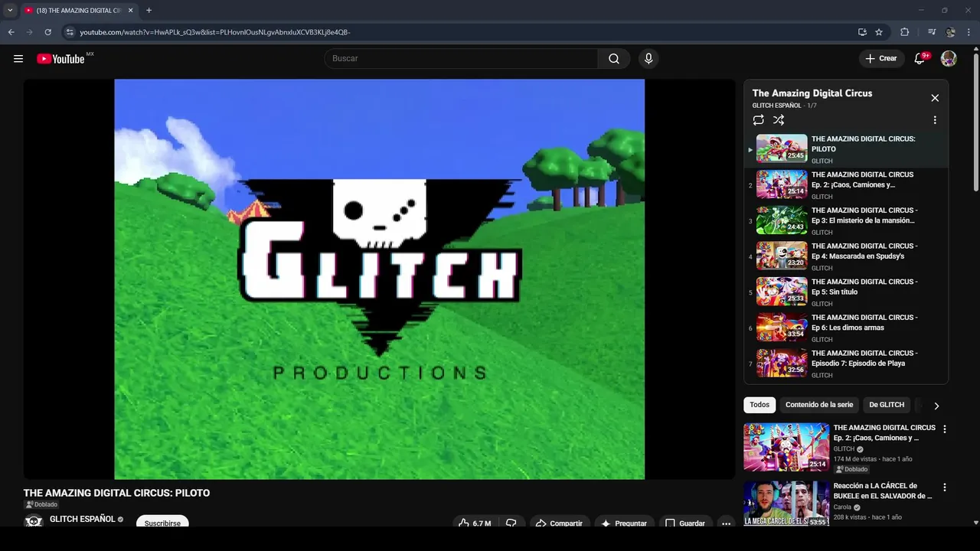Open the GLITCH ESPAÑOL channel link
The width and height of the screenshot is (980, 551).
tap(82, 519)
